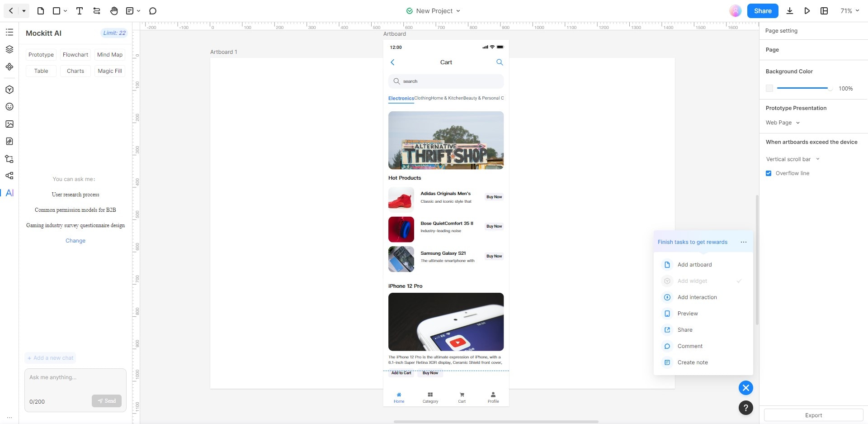The height and width of the screenshot is (424, 868).
Task: Click Add artboard in rewards tasks
Action: pos(694,265)
